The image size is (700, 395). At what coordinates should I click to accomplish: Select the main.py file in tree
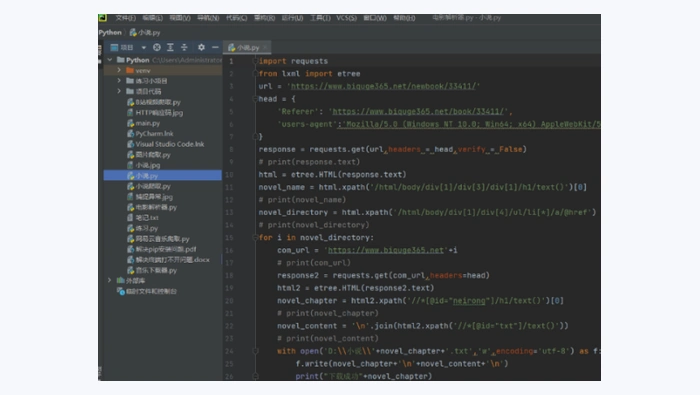(x=148, y=123)
